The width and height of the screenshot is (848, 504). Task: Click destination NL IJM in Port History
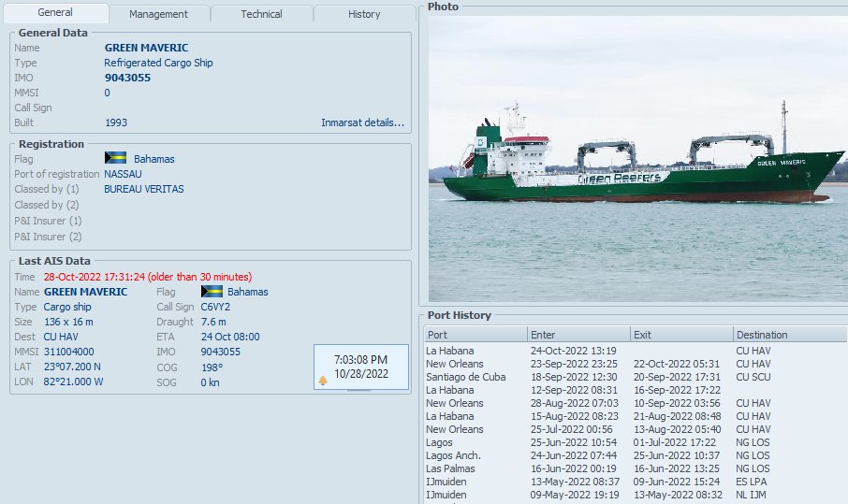coord(751,495)
